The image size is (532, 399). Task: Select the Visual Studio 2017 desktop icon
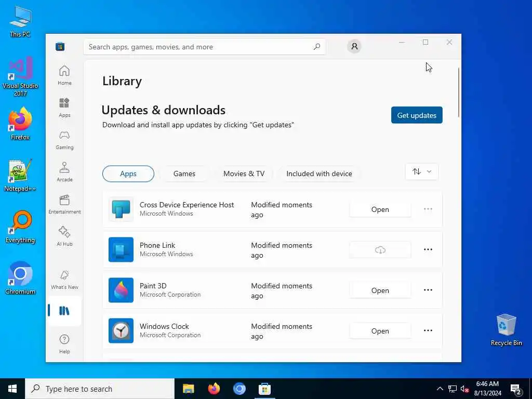[x=20, y=76]
